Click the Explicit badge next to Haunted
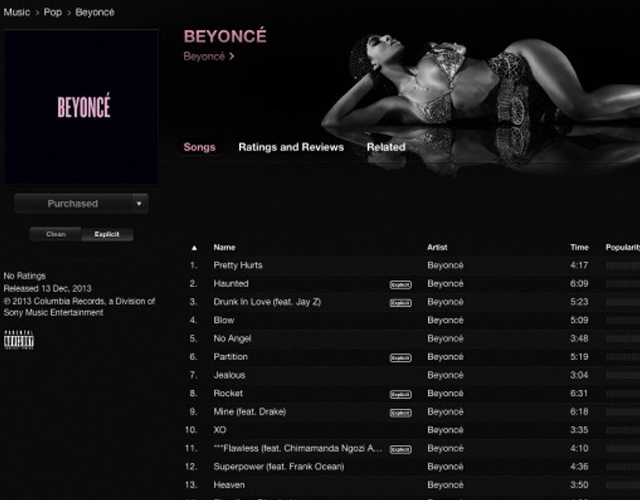Viewport: 640px width, 500px height. 400,284
